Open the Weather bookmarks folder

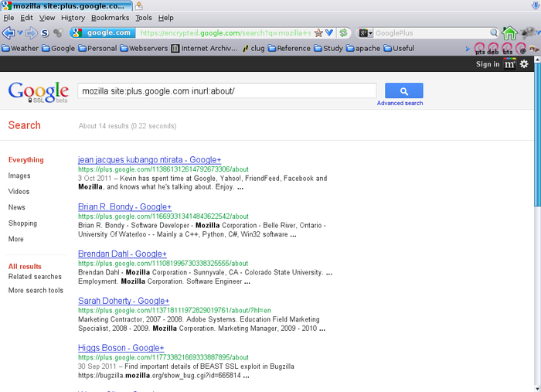coord(20,48)
